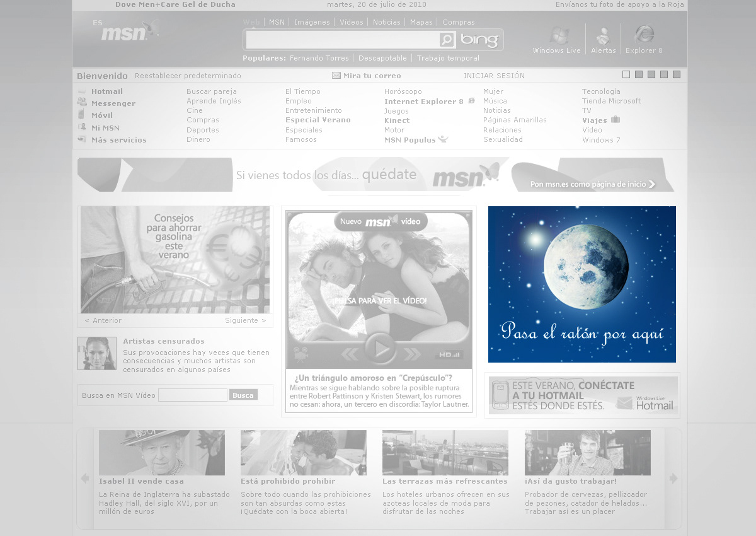Open Windows Live icon in header
The height and width of the screenshot is (536, 756).
tap(557, 37)
